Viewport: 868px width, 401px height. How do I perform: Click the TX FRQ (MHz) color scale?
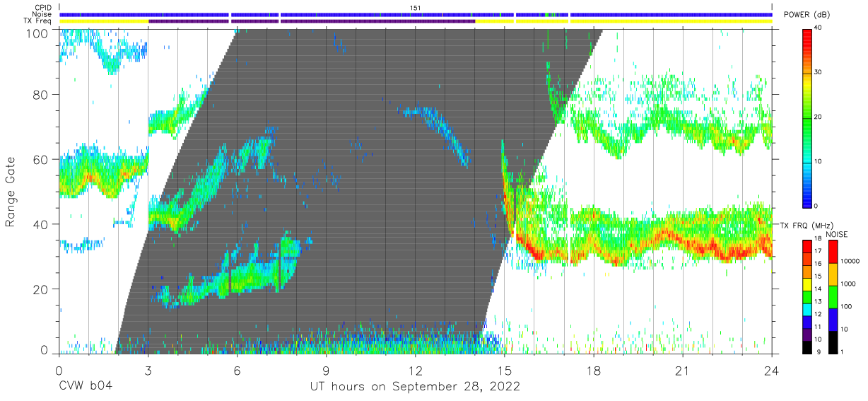tap(807, 296)
